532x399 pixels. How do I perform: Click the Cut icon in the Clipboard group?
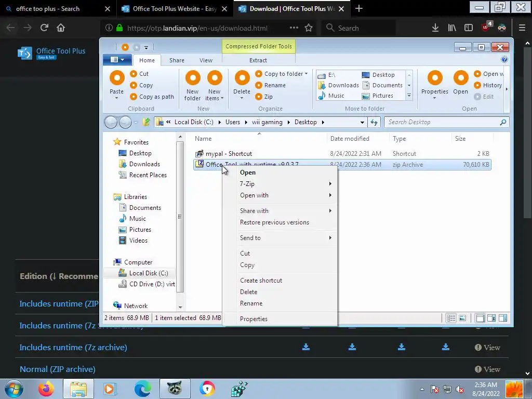(134, 74)
